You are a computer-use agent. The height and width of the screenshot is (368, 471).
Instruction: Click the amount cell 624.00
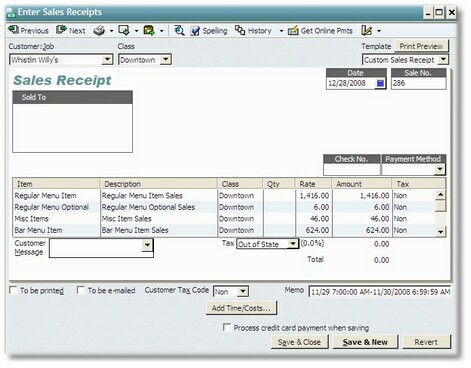pyautogui.click(x=362, y=230)
